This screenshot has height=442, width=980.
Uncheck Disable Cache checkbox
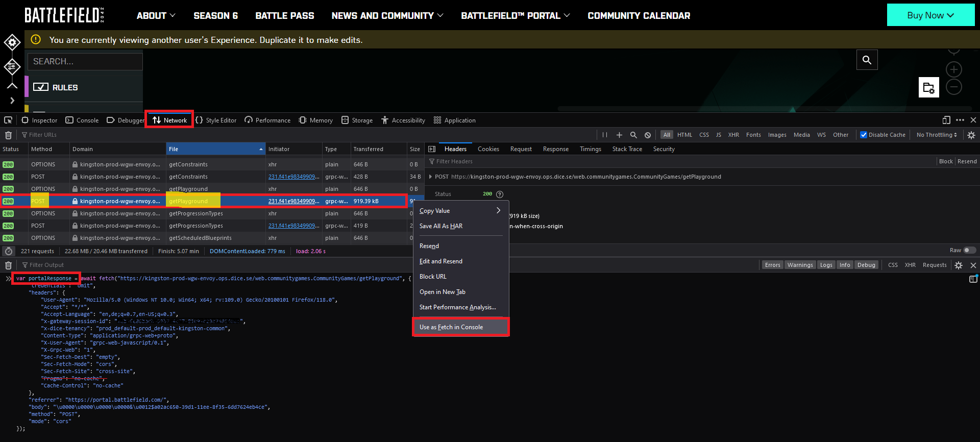click(x=864, y=135)
